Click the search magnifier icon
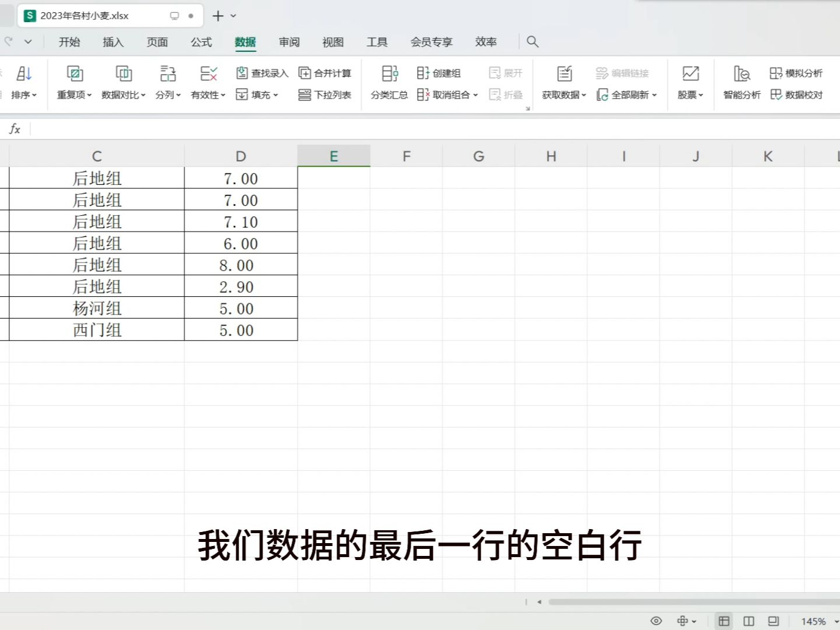Viewport: 840px width, 630px height. [x=533, y=41]
